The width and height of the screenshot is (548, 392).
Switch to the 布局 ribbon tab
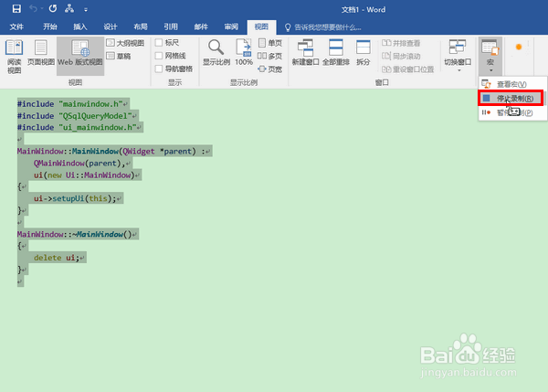141,26
